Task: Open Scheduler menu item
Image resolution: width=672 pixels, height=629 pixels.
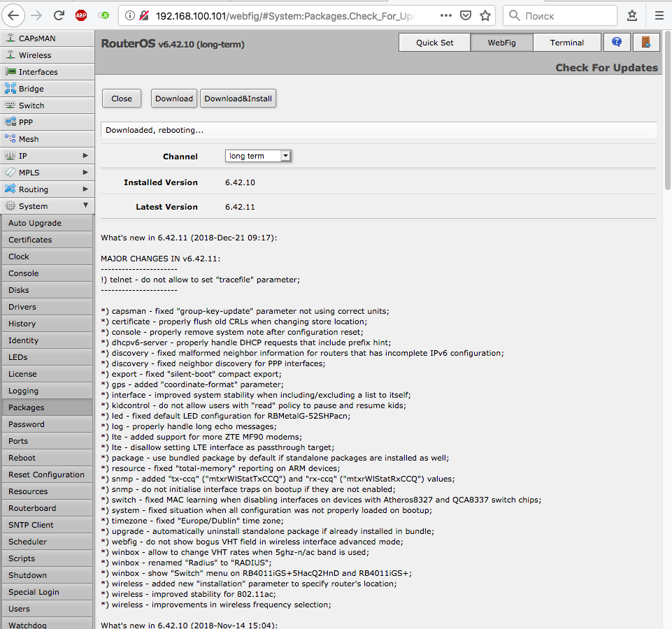Action: pyautogui.click(x=47, y=542)
